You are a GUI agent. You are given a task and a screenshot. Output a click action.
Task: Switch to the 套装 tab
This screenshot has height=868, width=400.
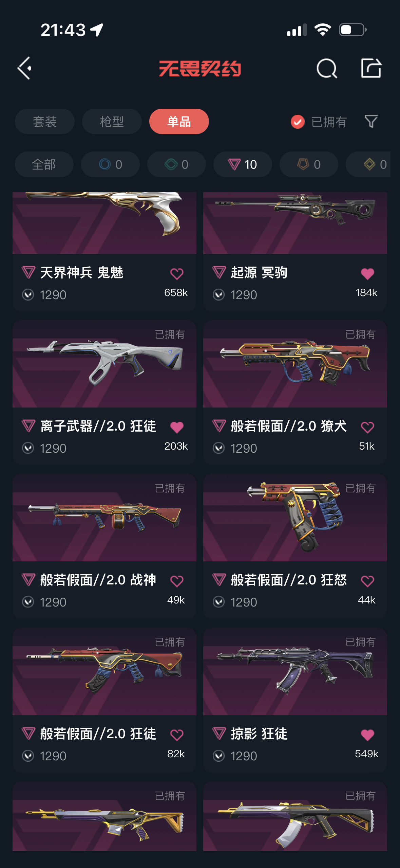click(45, 122)
